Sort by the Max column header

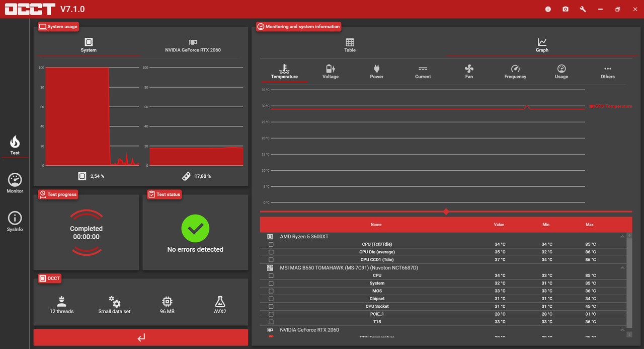coord(590,225)
